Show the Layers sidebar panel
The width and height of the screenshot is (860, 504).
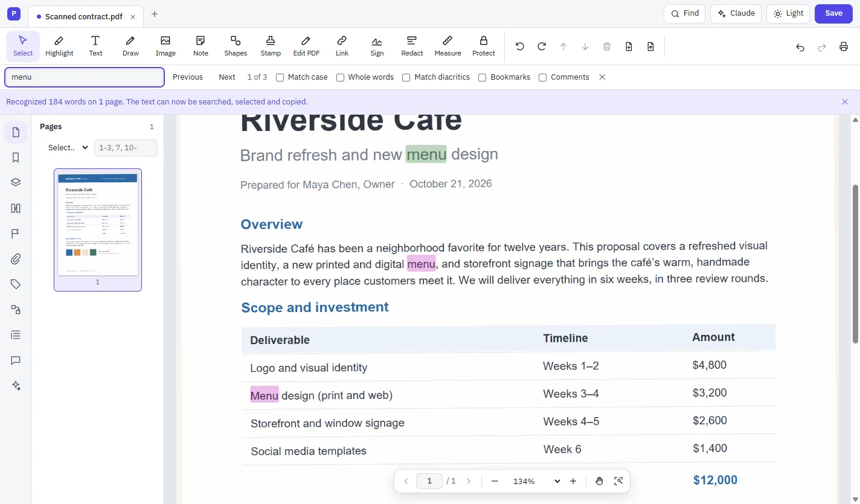16,183
